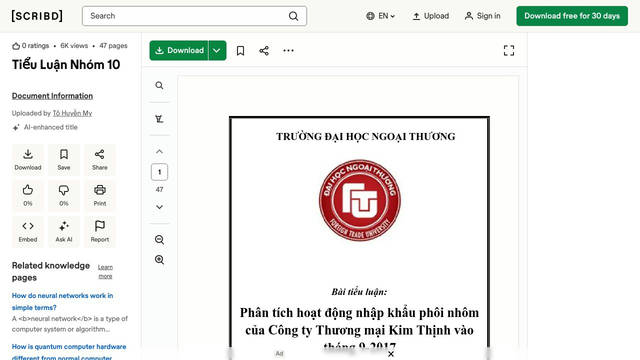Click the AI-enhanced title label
This screenshot has width=640, height=360.
click(x=51, y=127)
